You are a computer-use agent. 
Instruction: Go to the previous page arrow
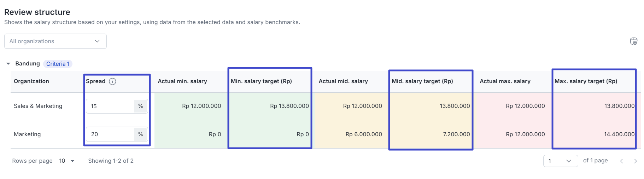click(x=621, y=161)
